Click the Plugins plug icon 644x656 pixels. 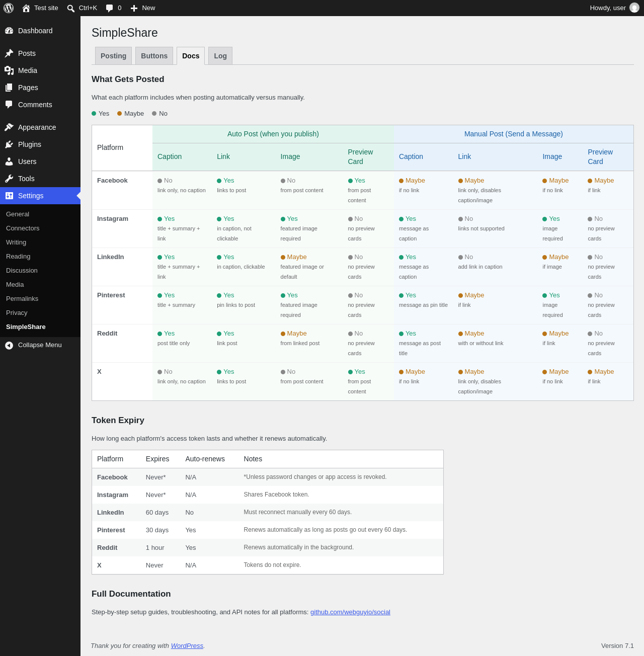click(9, 144)
